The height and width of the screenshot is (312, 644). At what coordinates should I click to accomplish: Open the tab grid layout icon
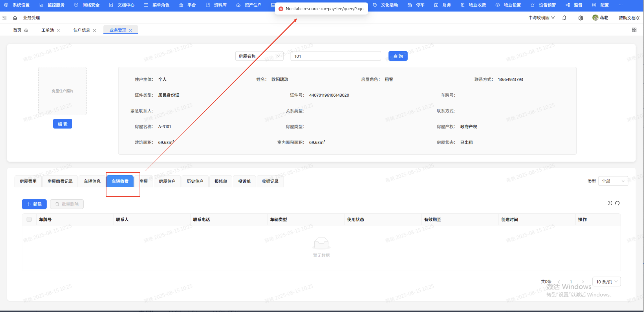[634, 30]
